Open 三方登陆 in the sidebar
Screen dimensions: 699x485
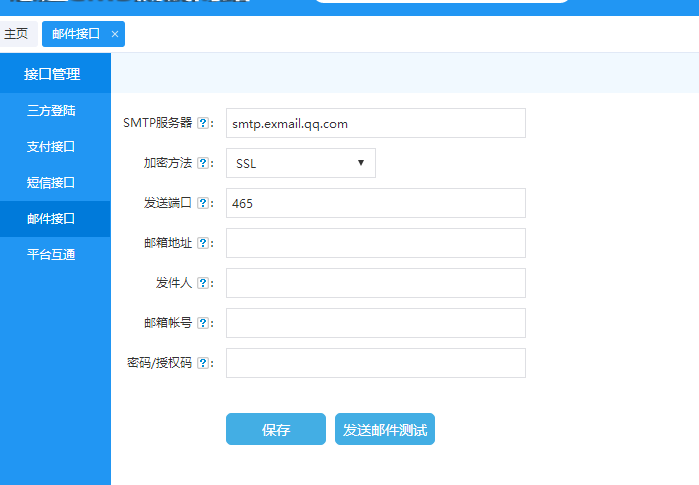point(51,111)
